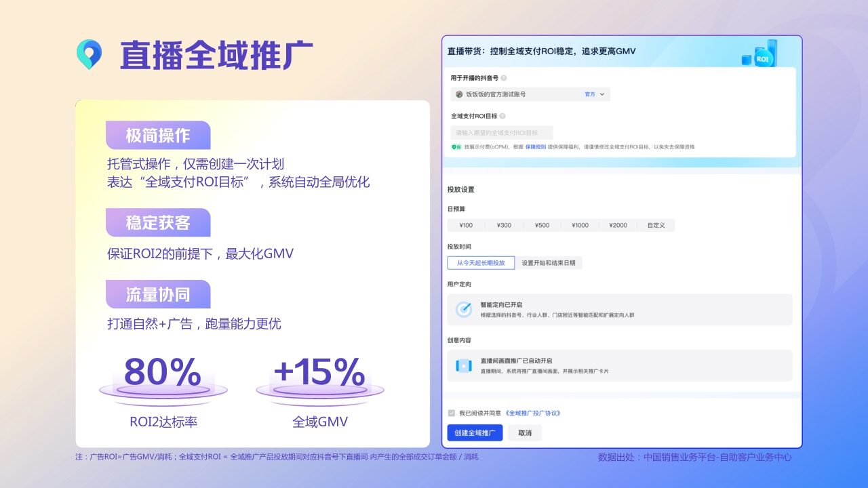This screenshot has width=868, height=488.
Task: Click the +15% statistic
Action: 319,371
